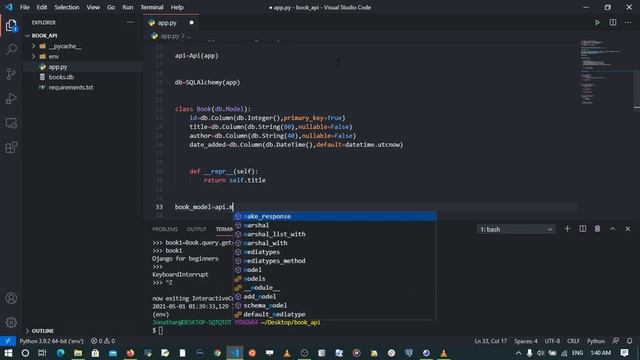Create a new terminal with plus icon

click(567, 229)
